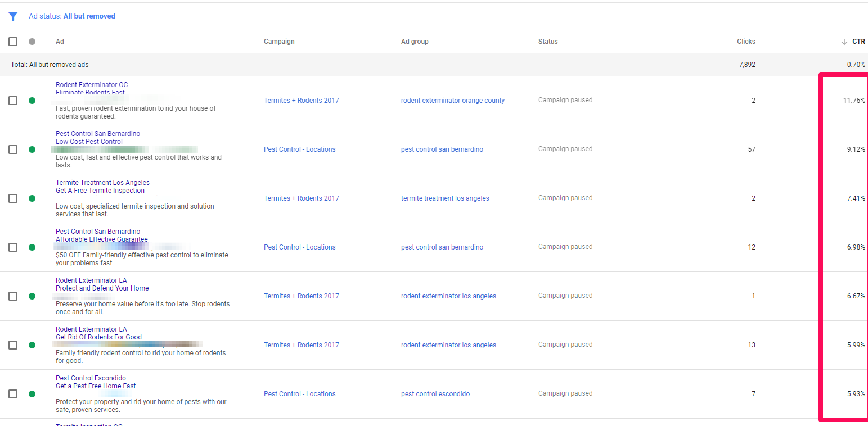
Task: Open the Ad status: All but removed filter
Action: pyautogui.click(x=72, y=16)
